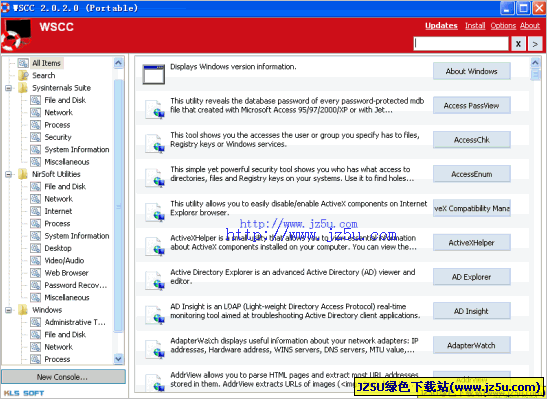Run search with the > button
Screen dimensions: 547x399
tap(535, 44)
